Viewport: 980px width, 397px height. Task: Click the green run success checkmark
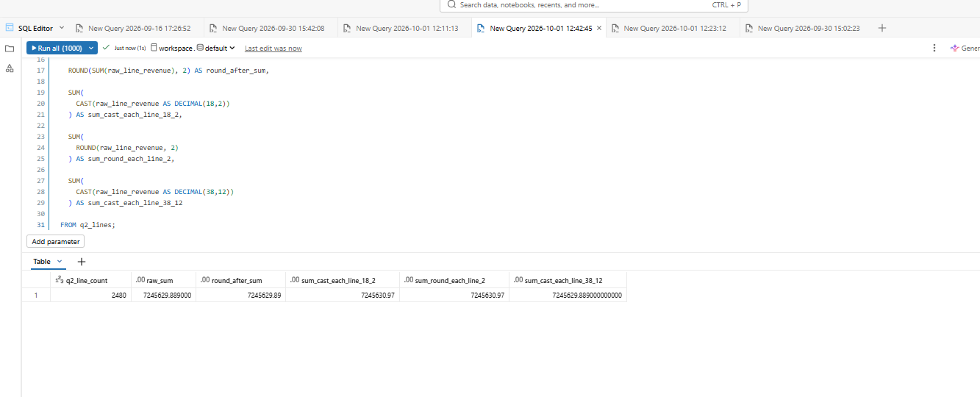[107, 48]
